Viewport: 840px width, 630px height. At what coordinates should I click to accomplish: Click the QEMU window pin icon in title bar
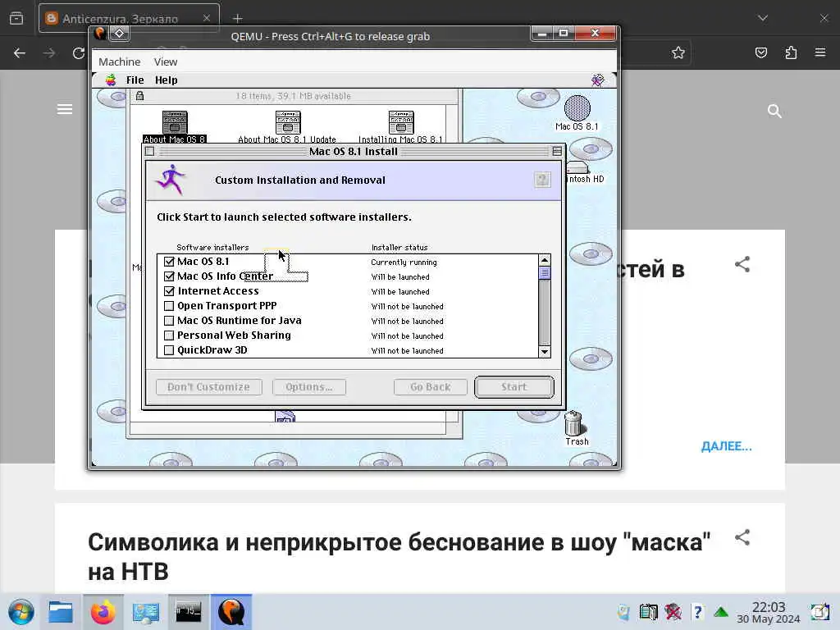point(120,34)
